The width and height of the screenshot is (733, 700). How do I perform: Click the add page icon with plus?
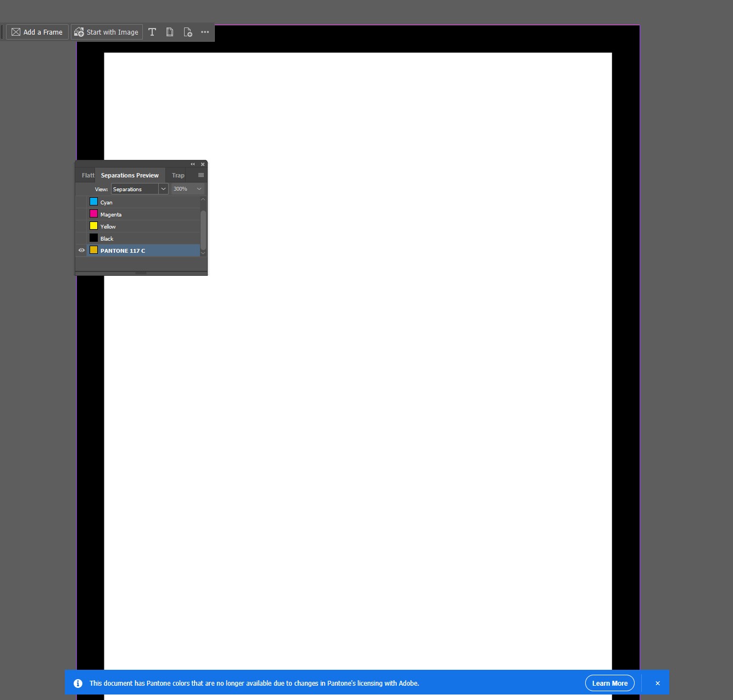(x=188, y=32)
